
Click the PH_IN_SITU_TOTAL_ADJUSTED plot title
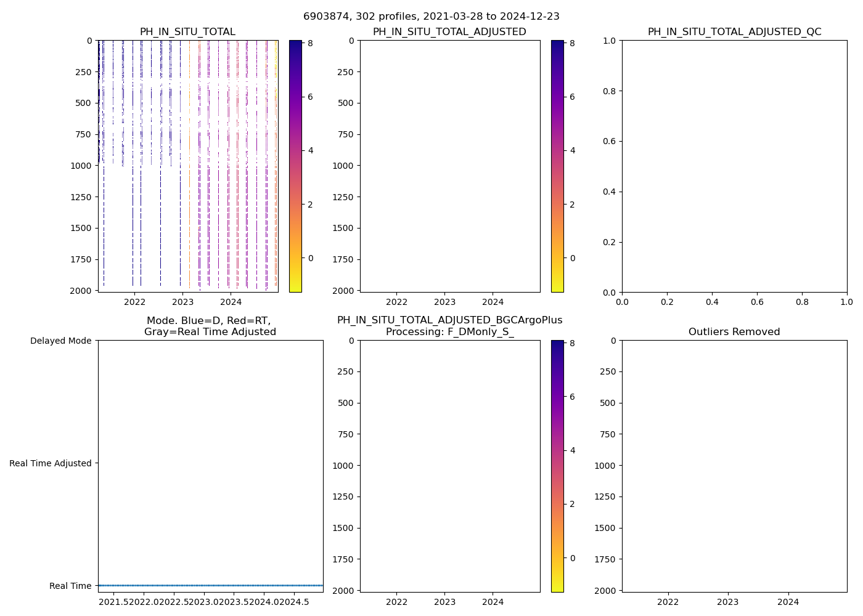tap(449, 32)
